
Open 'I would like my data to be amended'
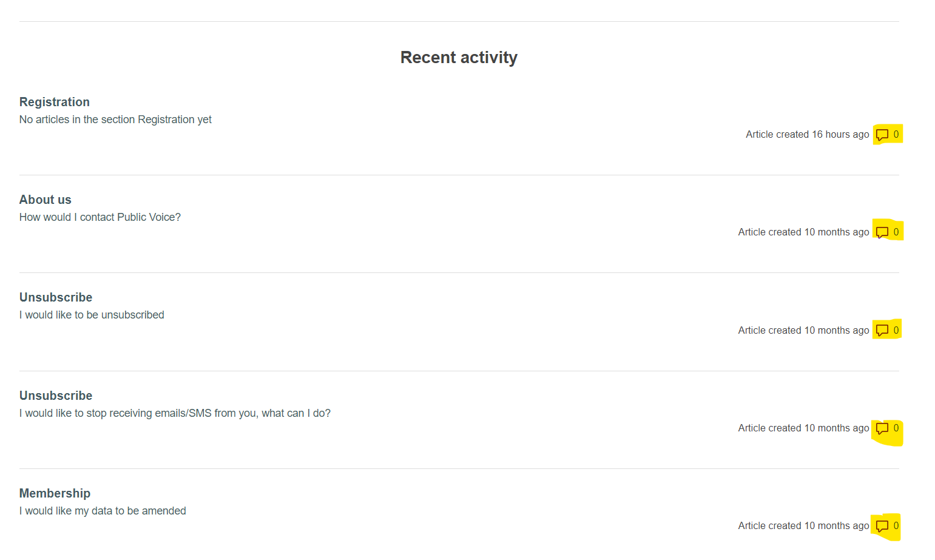103,511
